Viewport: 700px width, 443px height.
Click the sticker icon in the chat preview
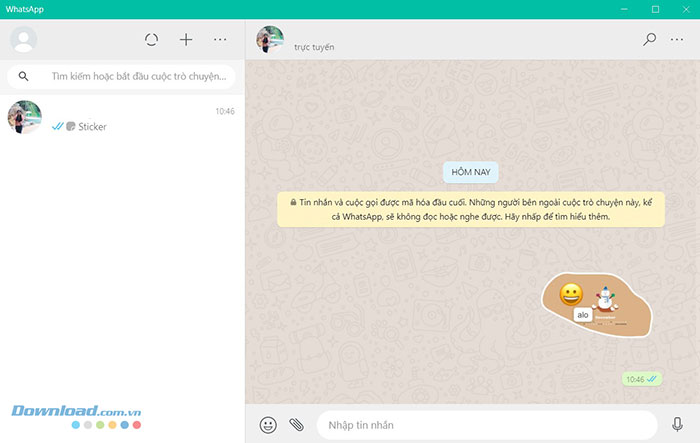pyautogui.click(x=71, y=126)
